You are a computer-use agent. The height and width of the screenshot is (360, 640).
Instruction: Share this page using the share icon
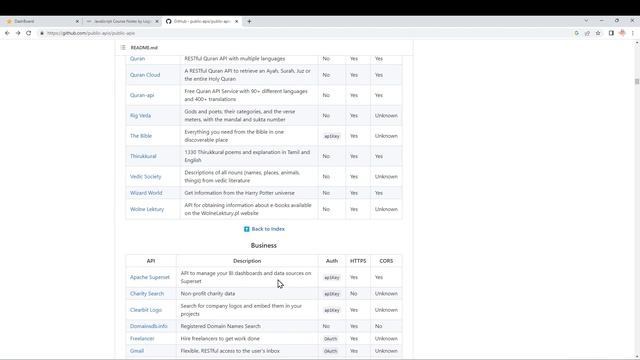(x=587, y=33)
